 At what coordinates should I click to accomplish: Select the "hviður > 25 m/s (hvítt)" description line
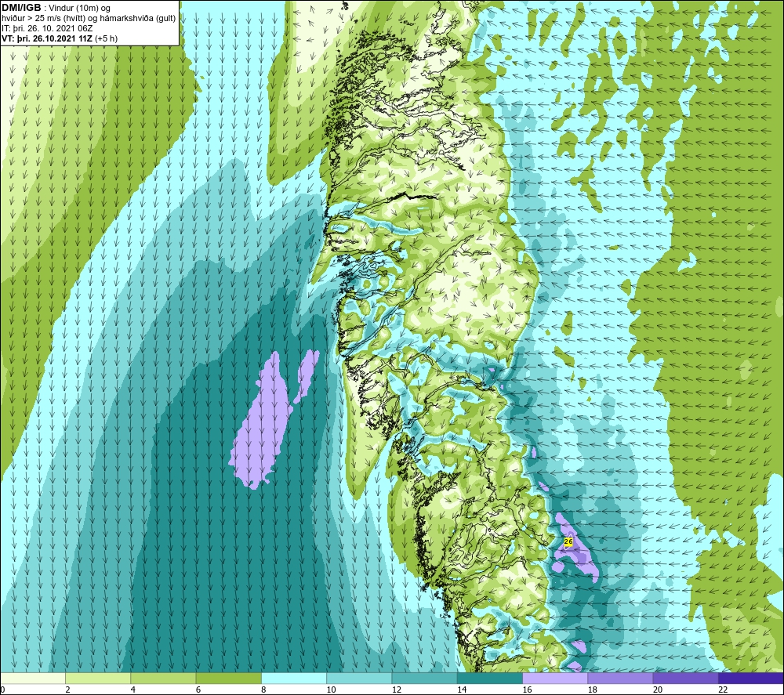[89, 19]
